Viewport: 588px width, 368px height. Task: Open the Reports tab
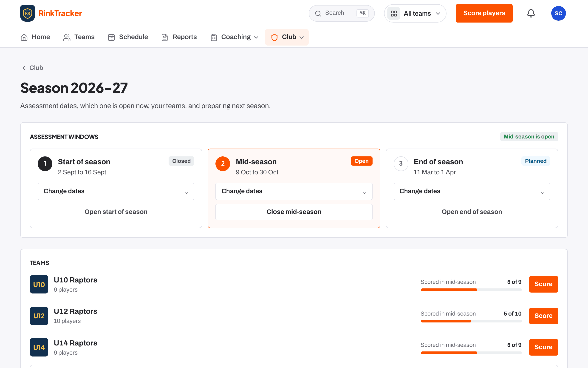click(179, 37)
